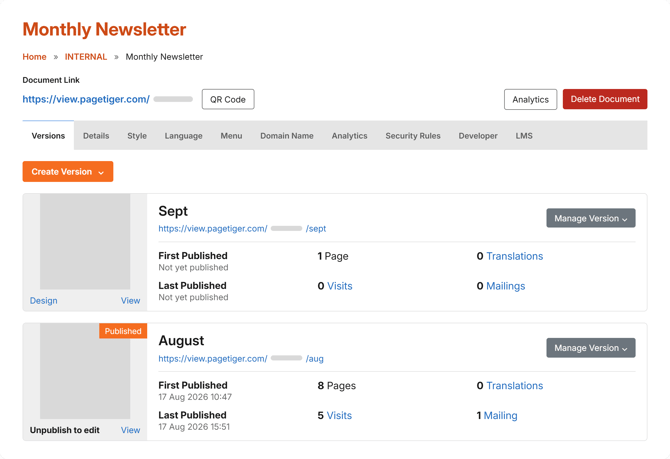This screenshot has height=459, width=670.
Task: Click '17 Aug 2026 10:47' first published date
Action: tap(195, 397)
